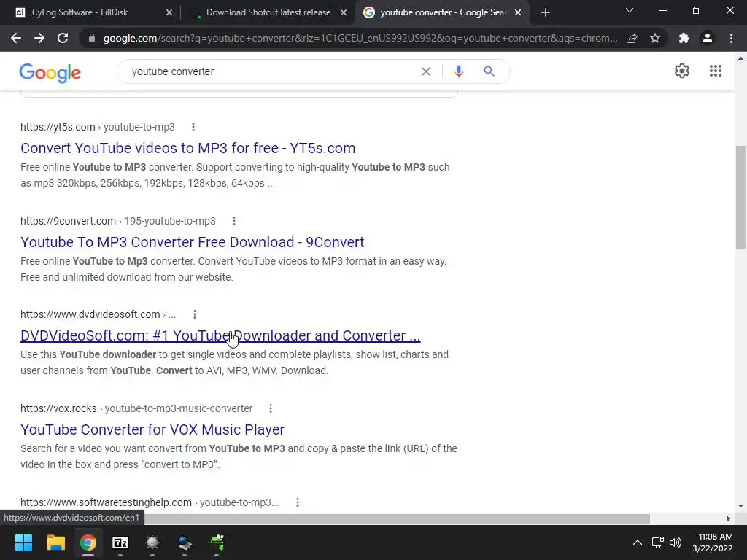The width and height of the screenshot is (747, 560).
Task: Clear the search box text
Action: [x=426, y=71]
